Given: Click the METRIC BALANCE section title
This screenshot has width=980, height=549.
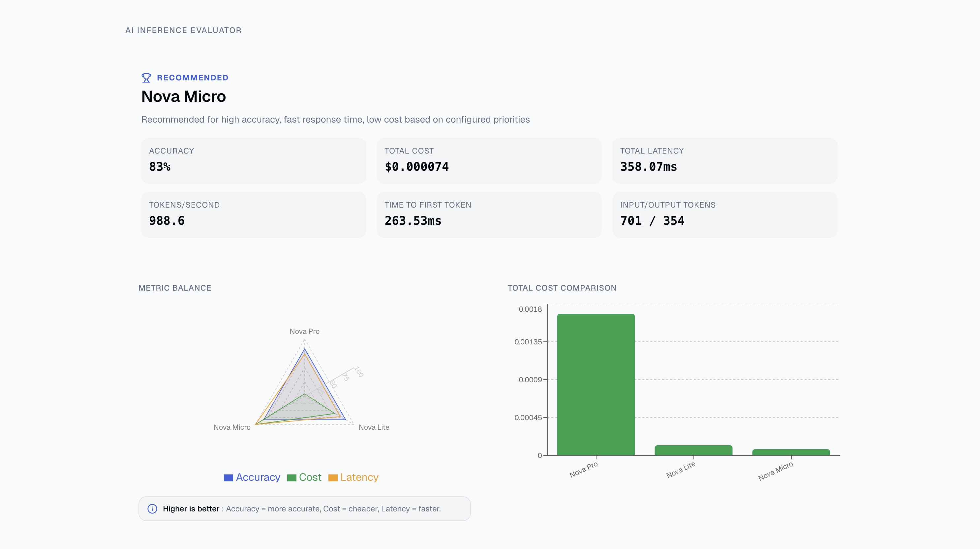Looking at the screenshot, I should tap(175, 288).
